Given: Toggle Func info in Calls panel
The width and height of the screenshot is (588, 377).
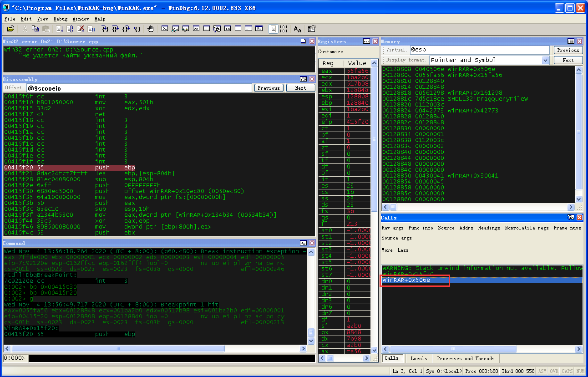Looking at the screenshot, I should click(x=421, y=228).
